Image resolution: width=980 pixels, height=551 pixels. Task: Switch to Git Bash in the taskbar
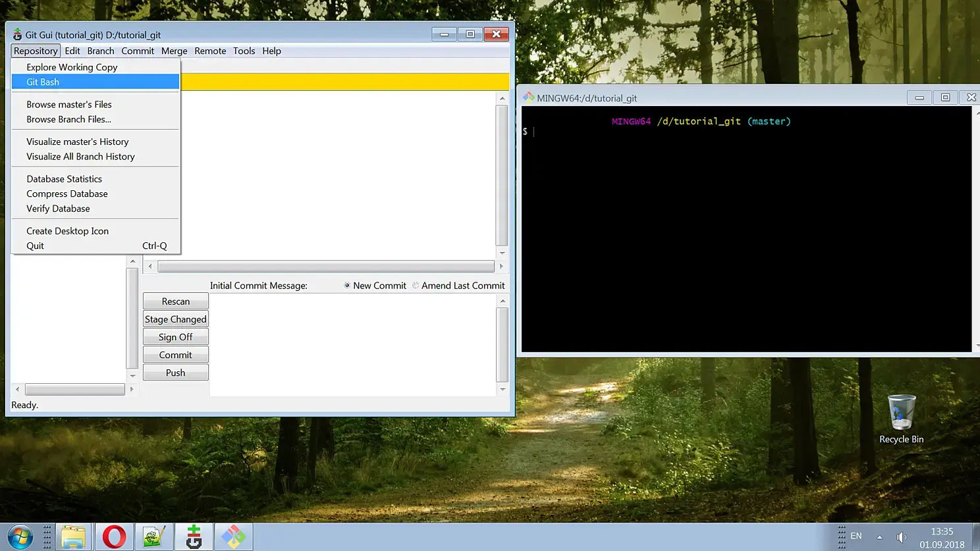(233, 537)
